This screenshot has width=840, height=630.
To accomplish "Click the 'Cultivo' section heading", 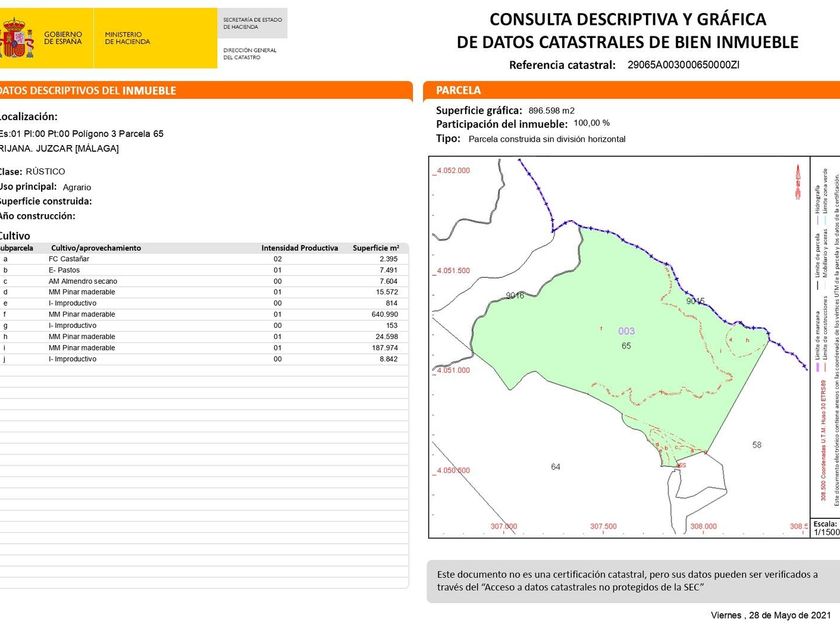I will pyautogui.click(x=15, y=236).
